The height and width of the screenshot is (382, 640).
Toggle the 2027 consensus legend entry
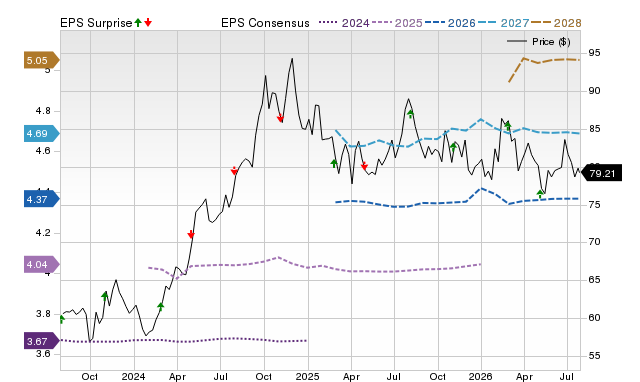504,23
